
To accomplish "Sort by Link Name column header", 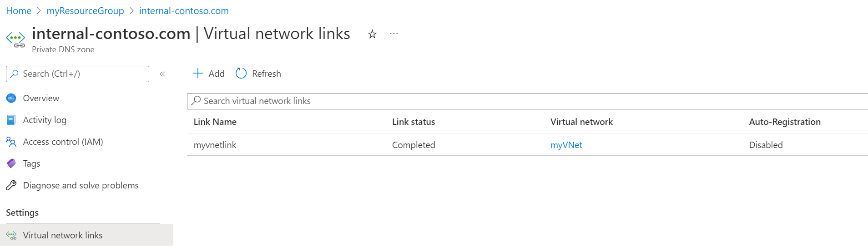I will tap(215, 122).
